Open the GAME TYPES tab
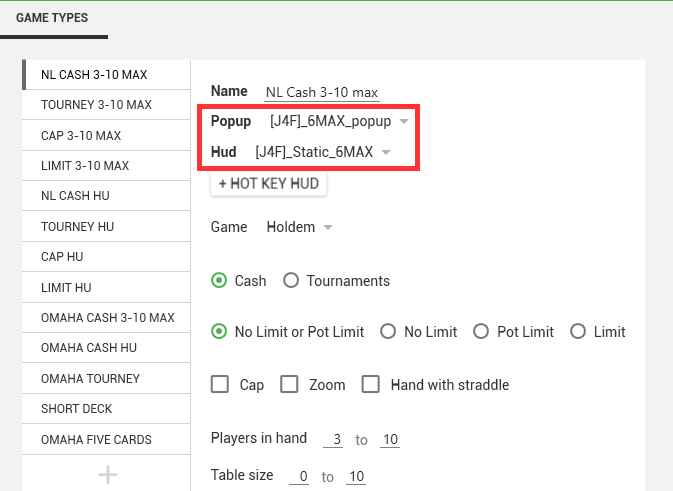Viewport: 673px width, 491px height. coord(52,18)
